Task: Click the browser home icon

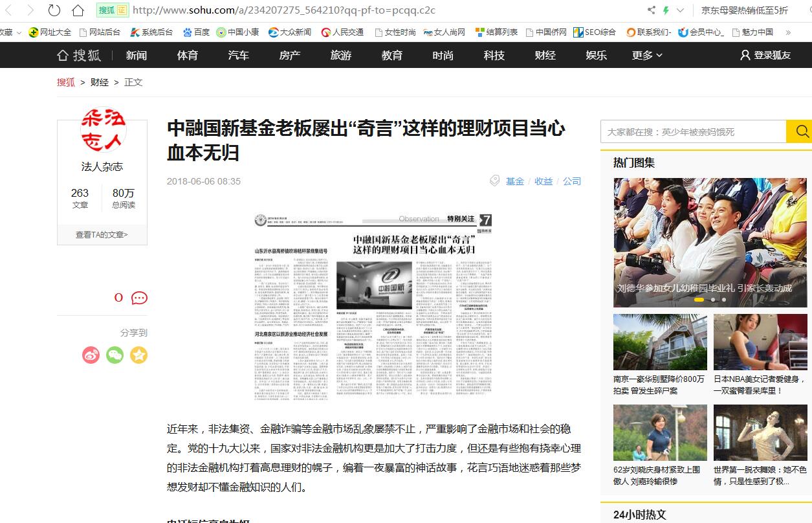Action: pyautogui.click(x=78, y=10)
